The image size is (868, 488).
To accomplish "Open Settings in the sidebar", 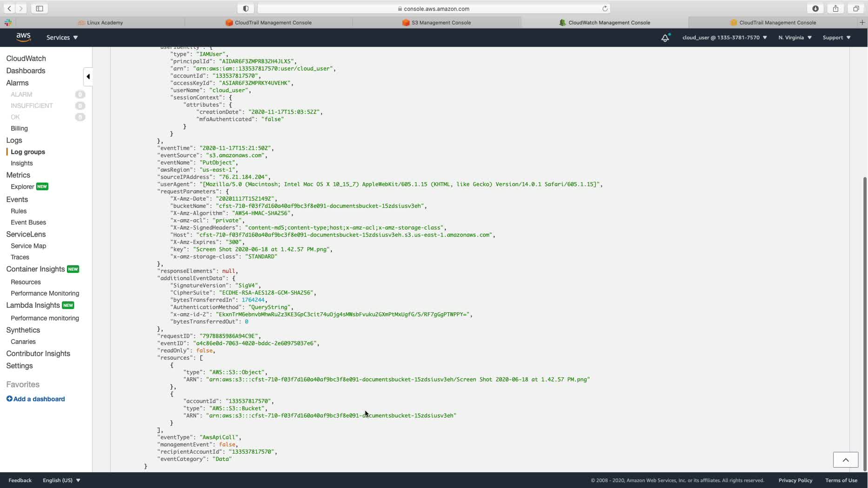I will coord(20,366).
